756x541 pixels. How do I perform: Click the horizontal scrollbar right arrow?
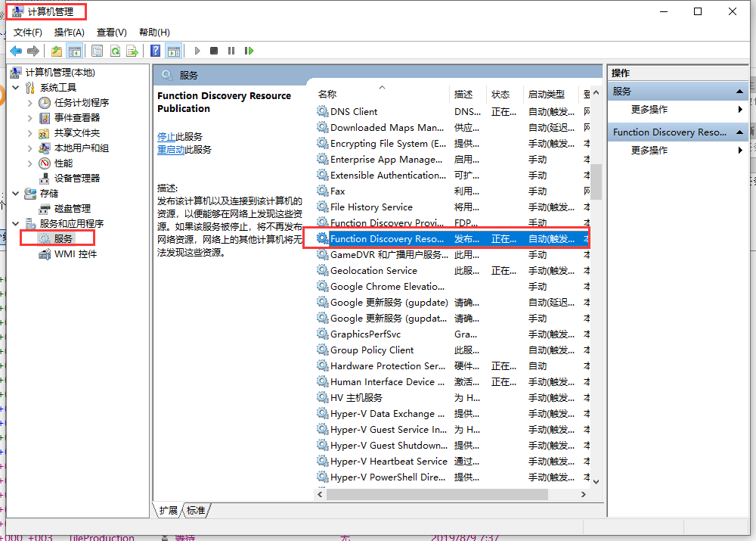(x=583, y=494)
